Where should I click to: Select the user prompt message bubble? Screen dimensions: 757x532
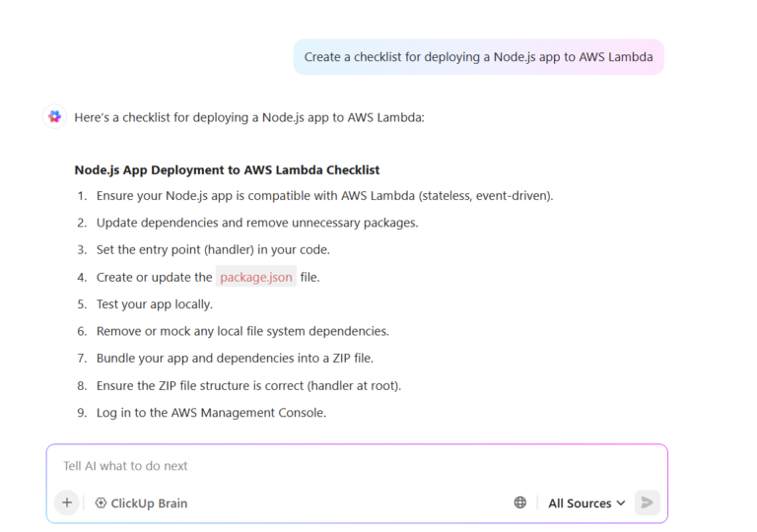(478, 57)
